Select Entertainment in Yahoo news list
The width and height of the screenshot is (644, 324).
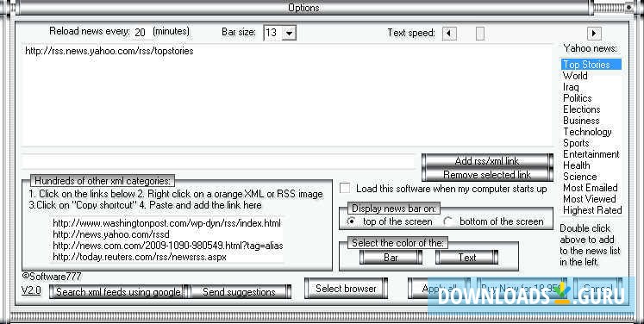pyautogui.click(x=591, y=154)
